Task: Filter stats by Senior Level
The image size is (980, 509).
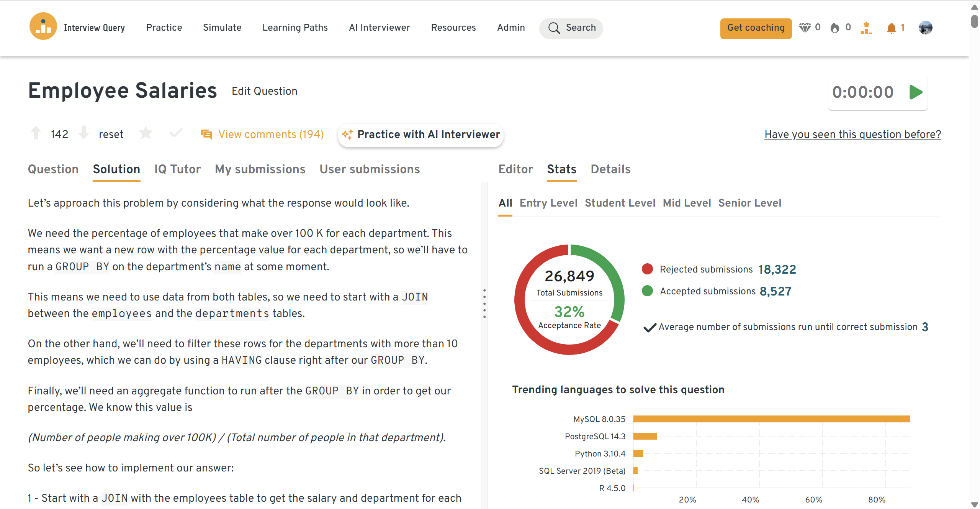Action: [x=749, y=203]
